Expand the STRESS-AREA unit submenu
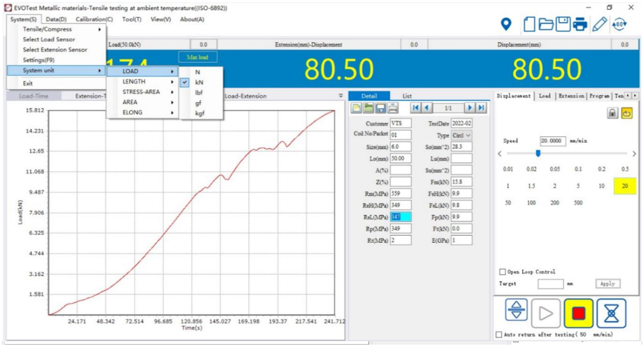Image resolution: width=644 pixels, height=347 pixels. (143, 92)
